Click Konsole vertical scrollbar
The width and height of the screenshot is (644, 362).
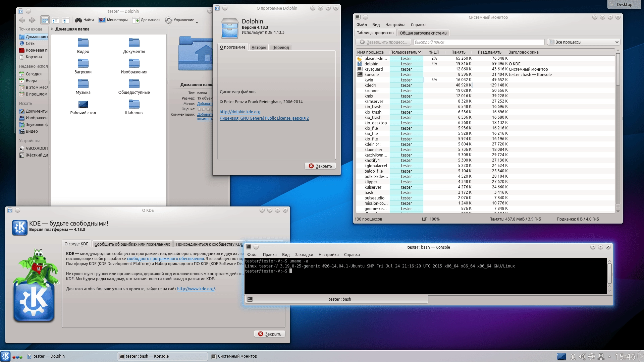pyautogui.click(x=609, y=274)
